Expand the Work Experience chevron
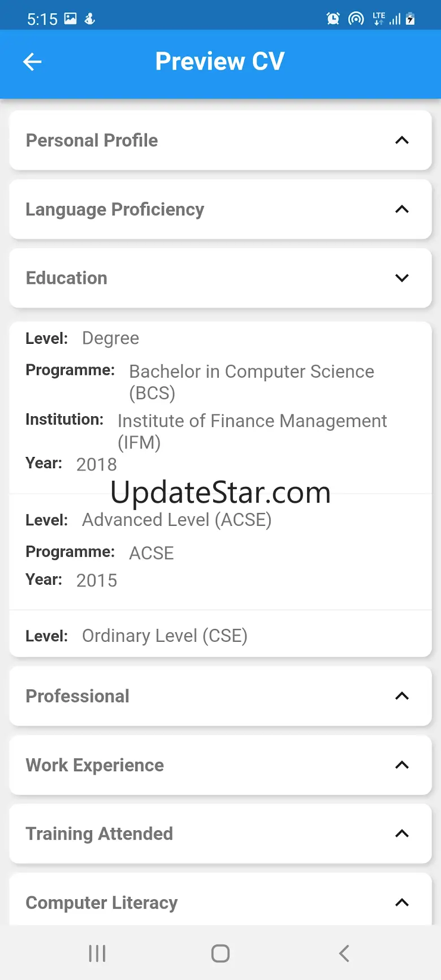The image size is (441, 980). click(x=401, y=765)
